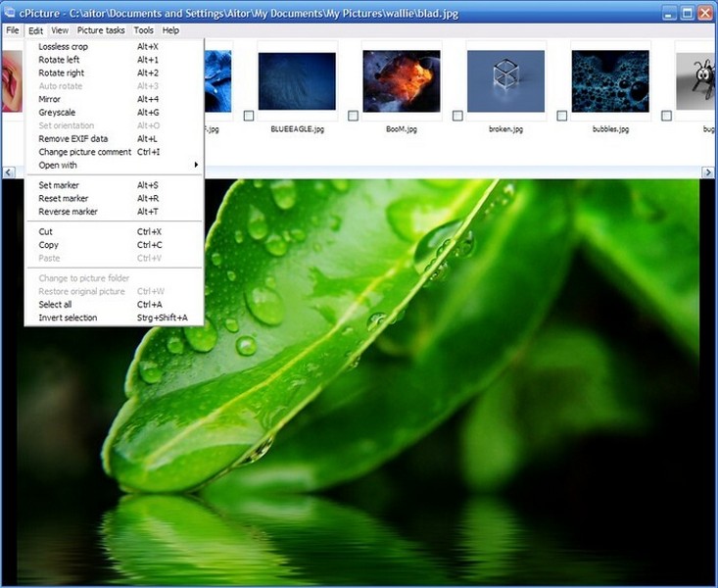Viewport: 718px width, 588px height.
Task: Minimize the cPicture window
Action: [x=669, y=14]
